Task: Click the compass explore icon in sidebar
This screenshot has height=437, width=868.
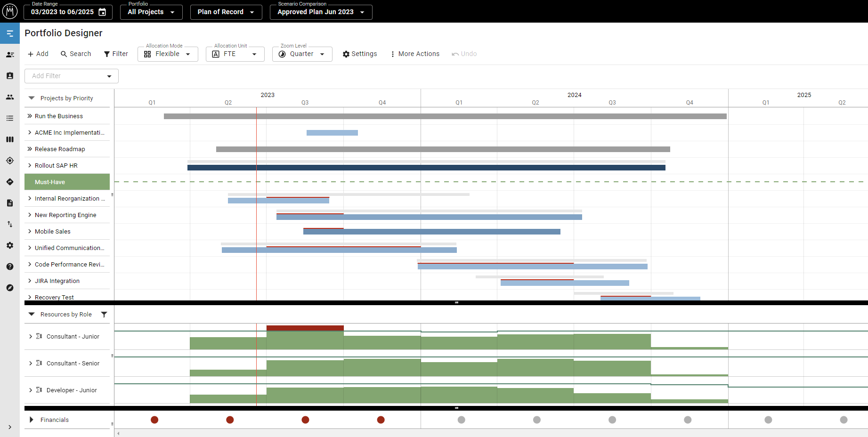Action: pyautogui.click(x=10, y=288)
